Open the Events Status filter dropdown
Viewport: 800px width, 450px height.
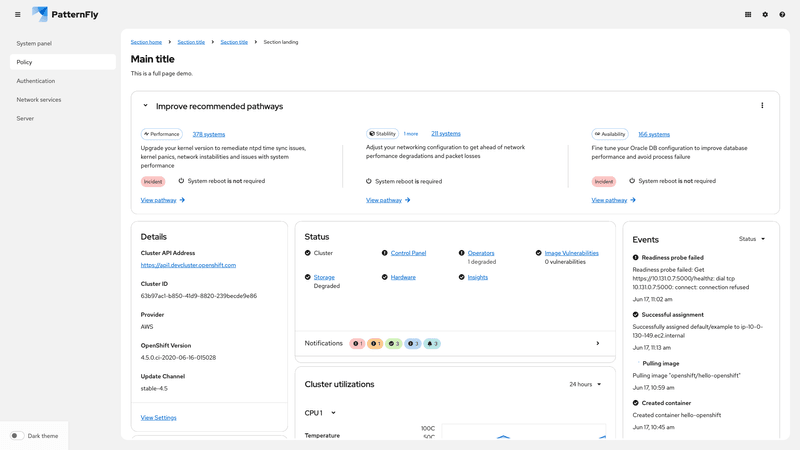(x=752, y=239)
